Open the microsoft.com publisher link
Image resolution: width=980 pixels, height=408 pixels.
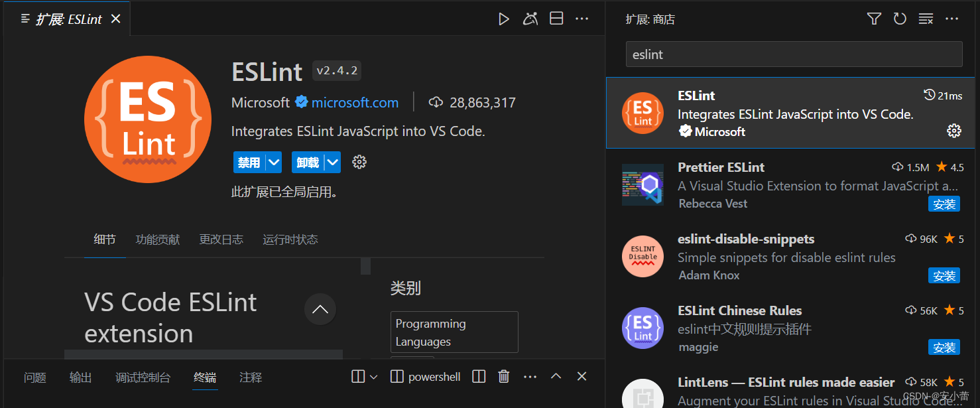355,103
